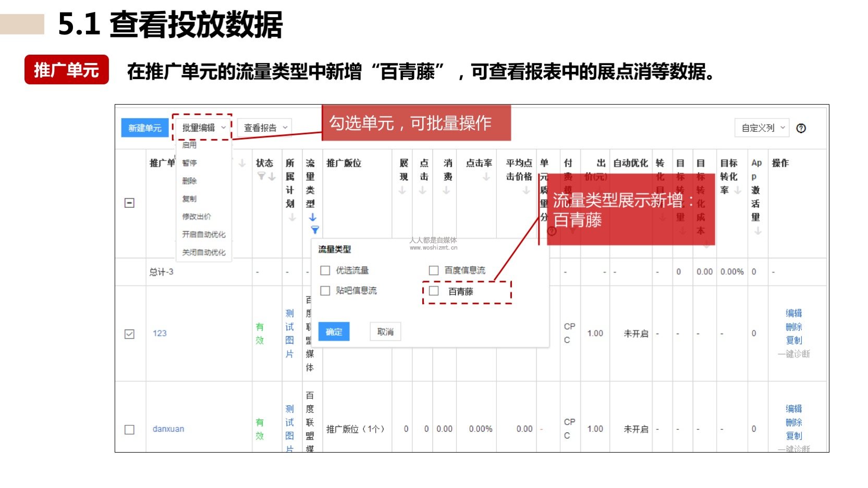Confirm the traffic type filter with 确定
Image resolution: width=868 pixels, height=488 pixels.
pos(334,332)
